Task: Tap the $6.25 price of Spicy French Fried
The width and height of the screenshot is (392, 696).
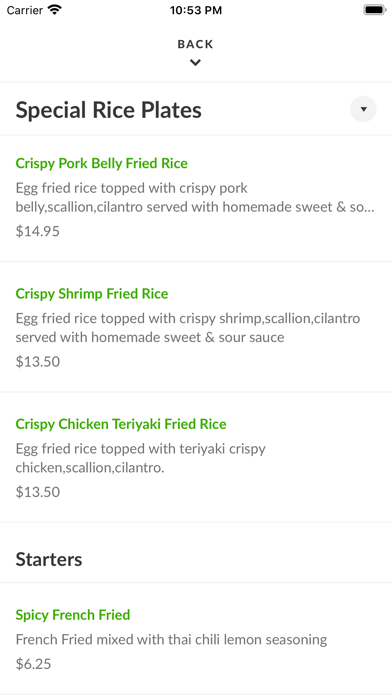Action: click(33, 664)
